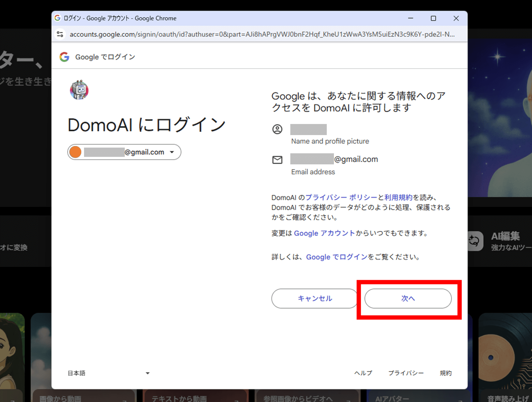Click the ヘルプ footer link

(x=363, y=373)
